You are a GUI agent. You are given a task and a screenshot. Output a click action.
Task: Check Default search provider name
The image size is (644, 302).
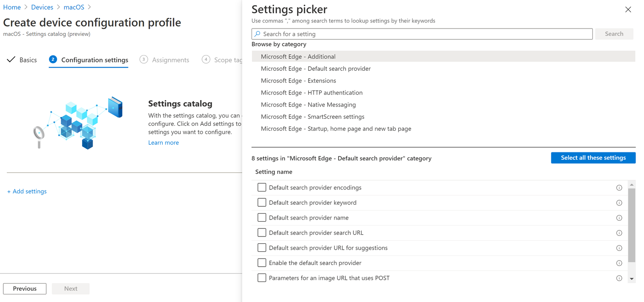tap(262, 218)
